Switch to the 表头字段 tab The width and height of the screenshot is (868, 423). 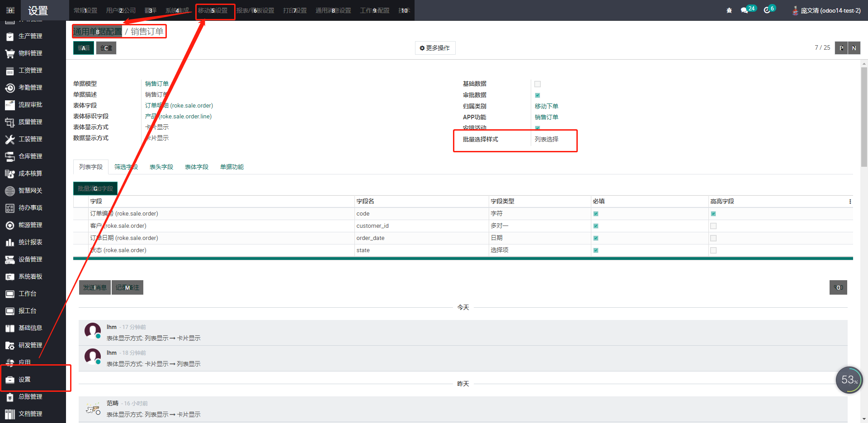coord(161,167)
